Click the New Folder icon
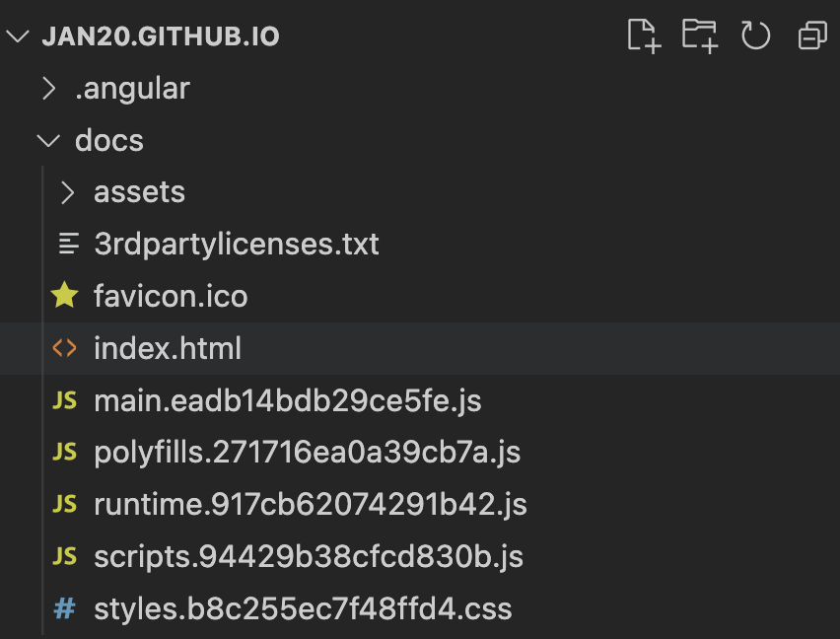This screenshot has width=840, height=639. 699,36
